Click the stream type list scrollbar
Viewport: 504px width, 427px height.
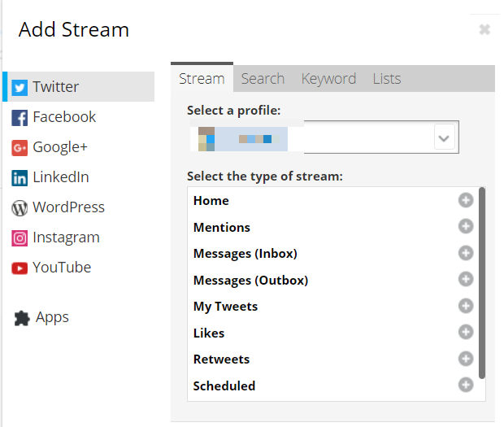(482, 283)
